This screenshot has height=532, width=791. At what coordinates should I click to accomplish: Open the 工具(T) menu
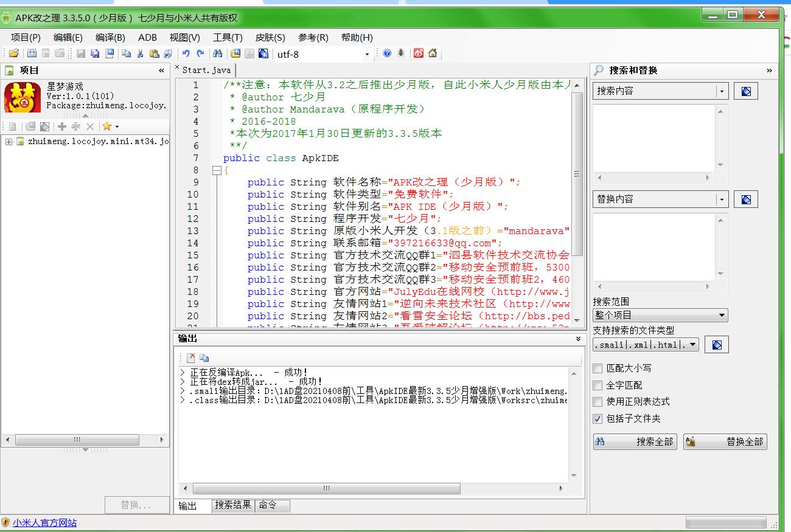[x=228, y=38]
